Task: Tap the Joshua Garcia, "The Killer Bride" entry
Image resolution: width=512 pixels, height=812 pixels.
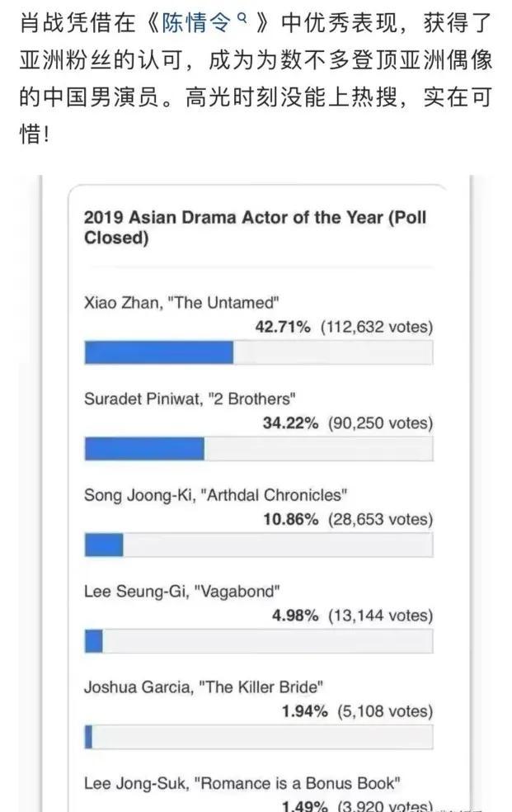Action: tap(204, 687)
